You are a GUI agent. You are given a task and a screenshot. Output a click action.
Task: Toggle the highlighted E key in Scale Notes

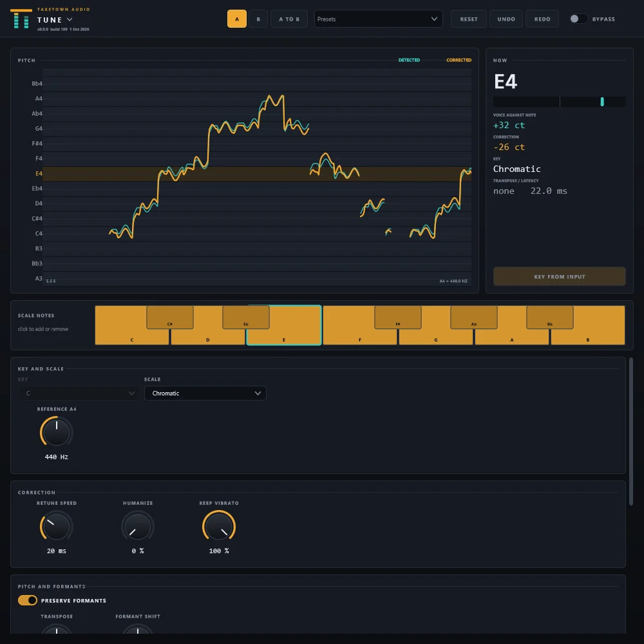coord(284,337)
